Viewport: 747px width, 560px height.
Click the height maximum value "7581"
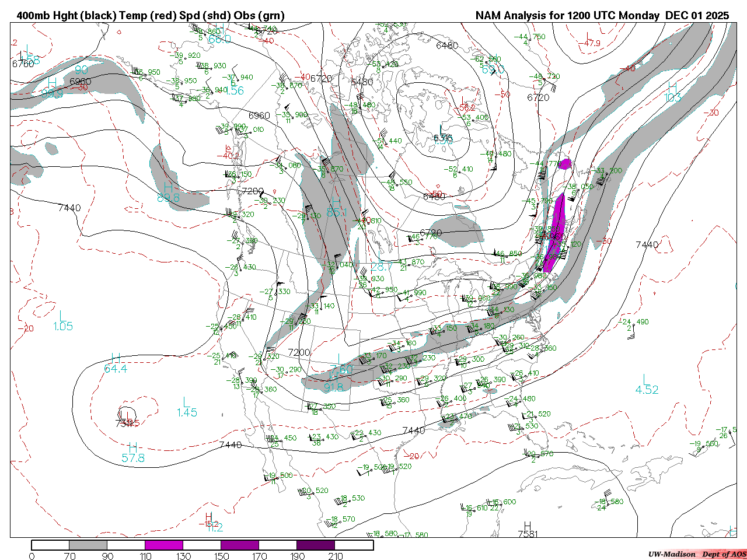pyautogui.click(x=529, y=533)
